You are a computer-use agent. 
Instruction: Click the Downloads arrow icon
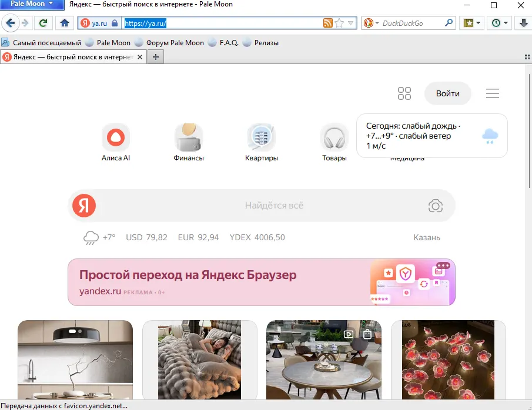click(x=523, y=23)
